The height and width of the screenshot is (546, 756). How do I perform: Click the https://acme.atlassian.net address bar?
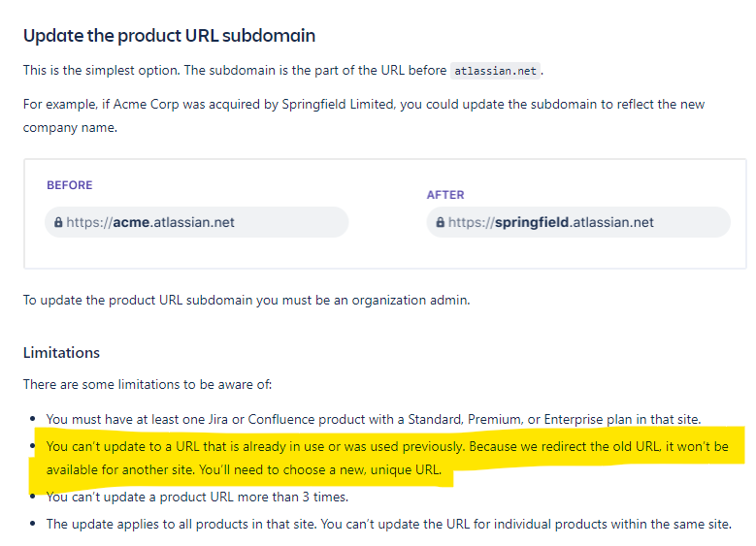pos(196,222)
